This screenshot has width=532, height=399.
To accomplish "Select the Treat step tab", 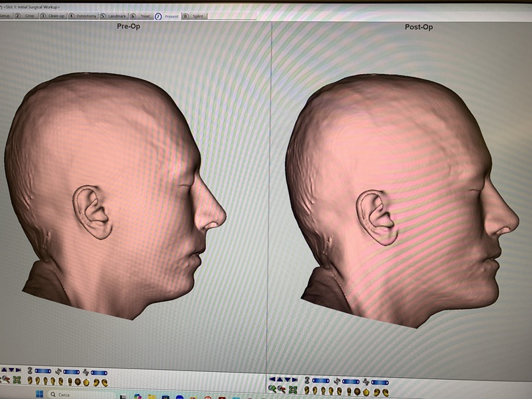I will tap(141, 16).
